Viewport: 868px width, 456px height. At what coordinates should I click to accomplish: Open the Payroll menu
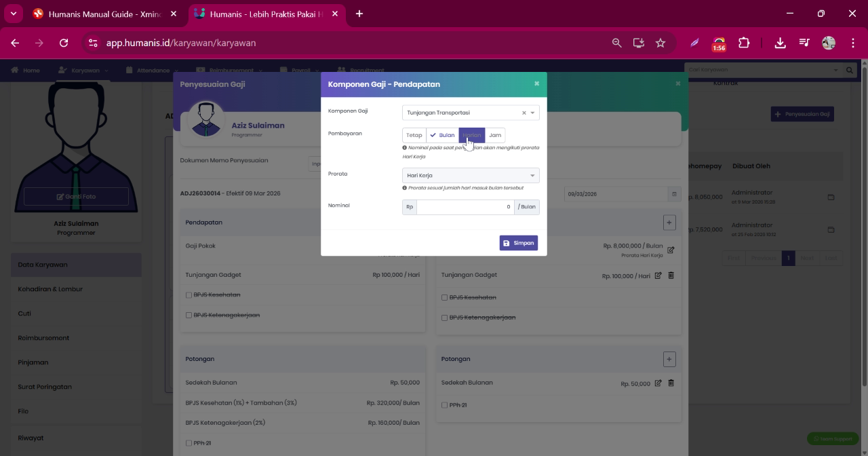coord(300,70)
